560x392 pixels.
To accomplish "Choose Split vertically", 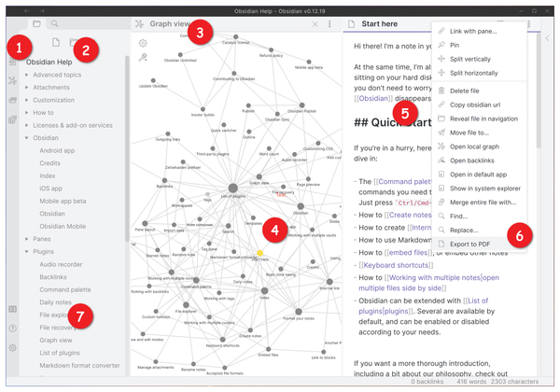I will 479,59.
